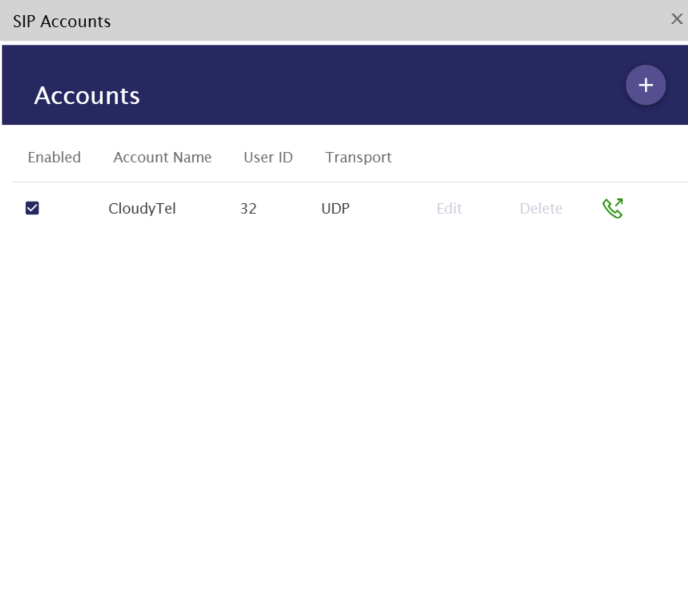Click the Enabled column header
Image resolution: width=688 pixels, height=589 pixels.
54,157
